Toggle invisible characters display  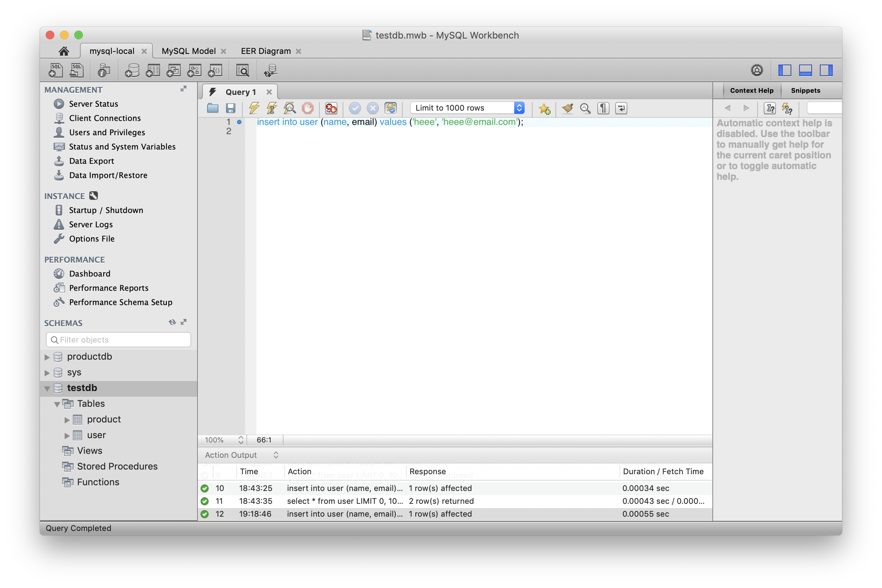tap(603, 108)
